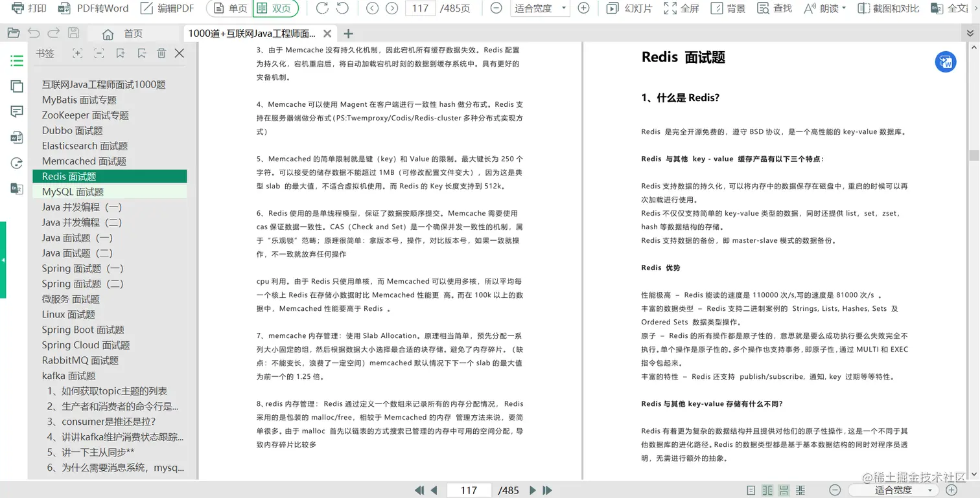Show the page thumbnails sidebar panel
Image resolution: width=980 pixels, height=498 pixels.
tap(17, 86)
